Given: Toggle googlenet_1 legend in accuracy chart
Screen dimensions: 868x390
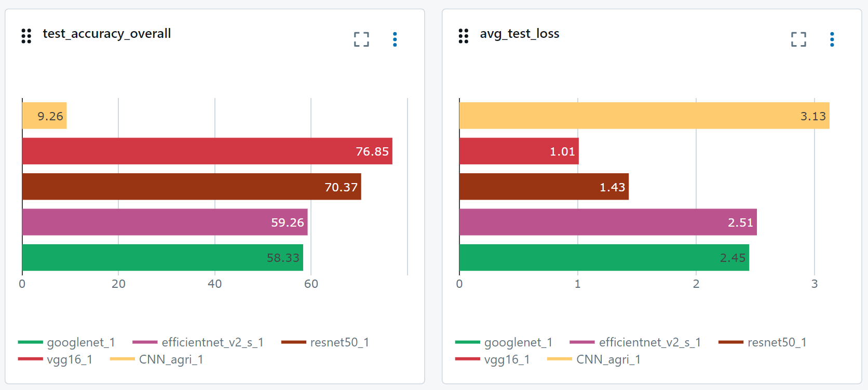Looking at the screenshot, I should [66, 342].
